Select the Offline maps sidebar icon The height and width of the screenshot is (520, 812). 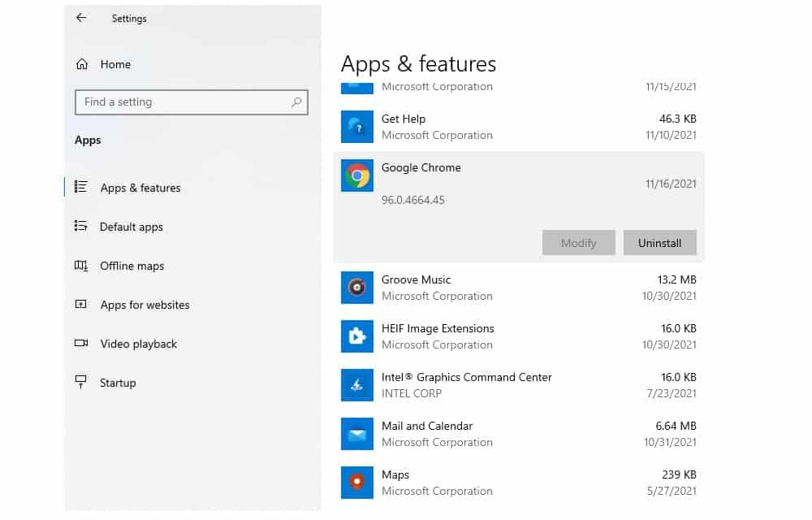point(80,266)
